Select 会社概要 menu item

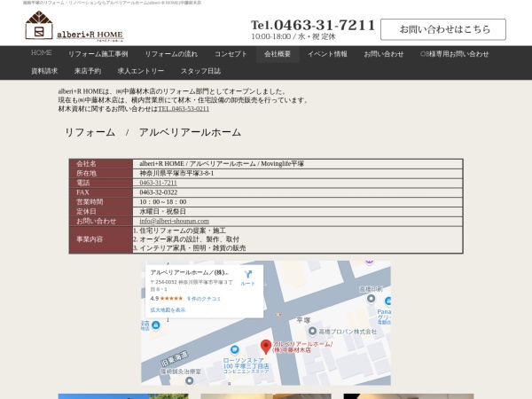(x=278, y=54)
